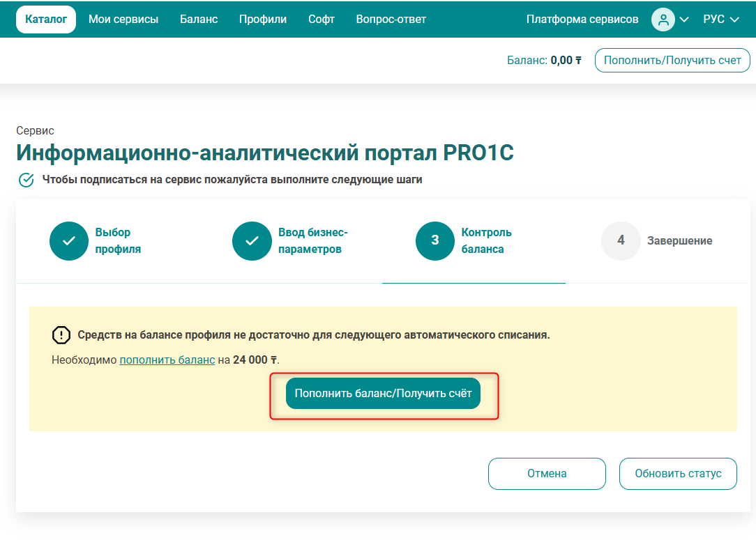This screenshot has height=540, width=756.
Task: Click the checkmark icon beside subscription instructions
Action: pyautogui.click(x=26, y=180)
